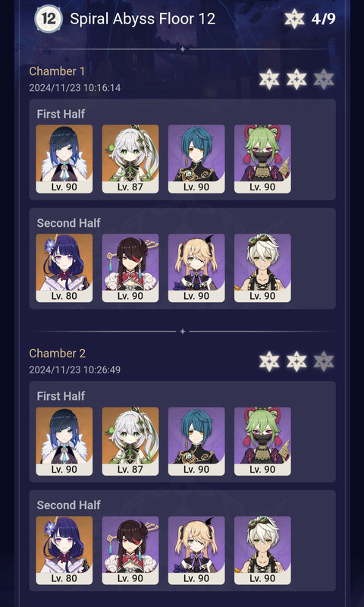Viewport: 364px width, 607px height.
Task: Click Chamber 1 Second Half blonde twin-tail portrait
Action: tap(196, 268)
